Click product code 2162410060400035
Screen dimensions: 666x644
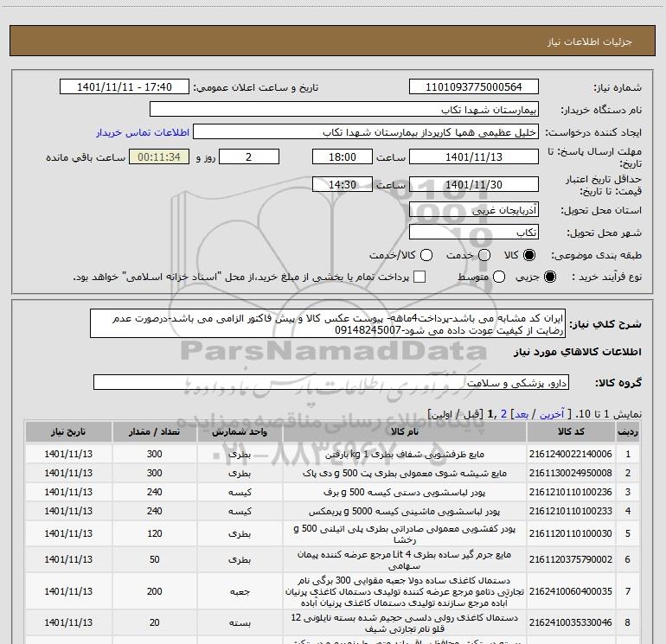(571, 591)
